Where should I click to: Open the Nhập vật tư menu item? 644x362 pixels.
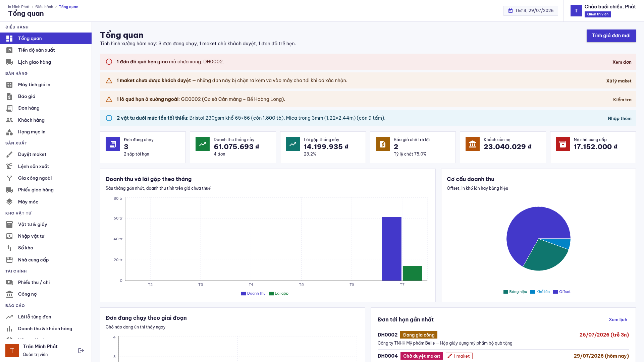point(46,236)
